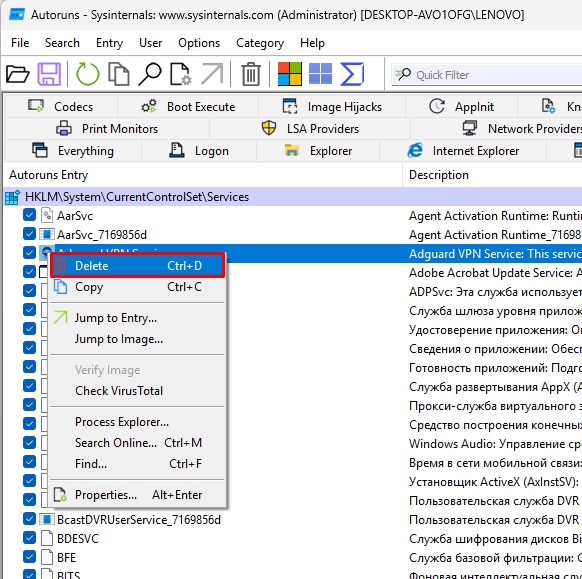The height and width of the screenshot is (579, 582).
Task: Click the BFE entry file icon
Action: coord(47,557)
